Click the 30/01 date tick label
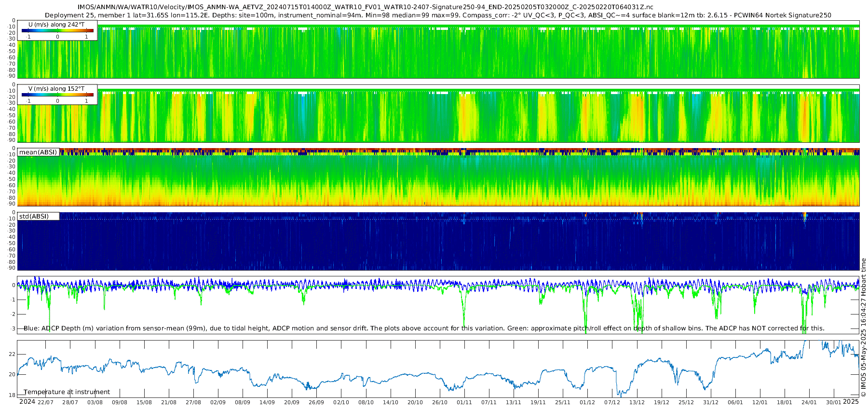Viewport: 868px width, 410px height. point(834,403)
